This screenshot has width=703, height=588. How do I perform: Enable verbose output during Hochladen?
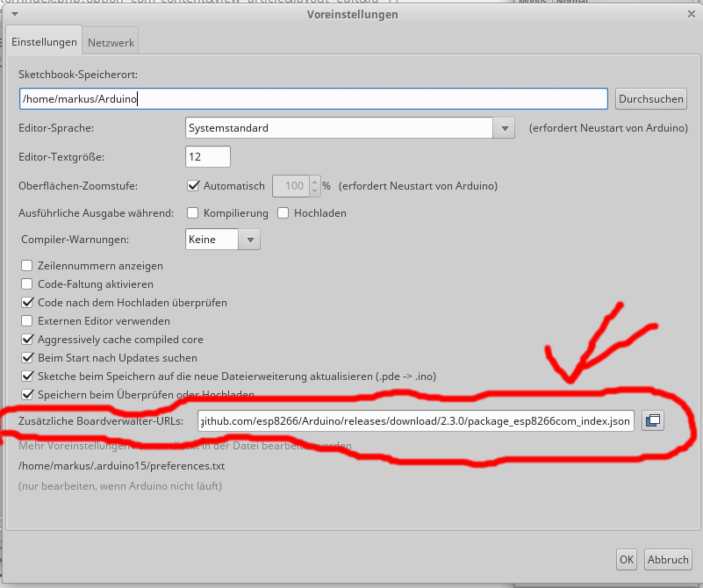click(283, 213)
